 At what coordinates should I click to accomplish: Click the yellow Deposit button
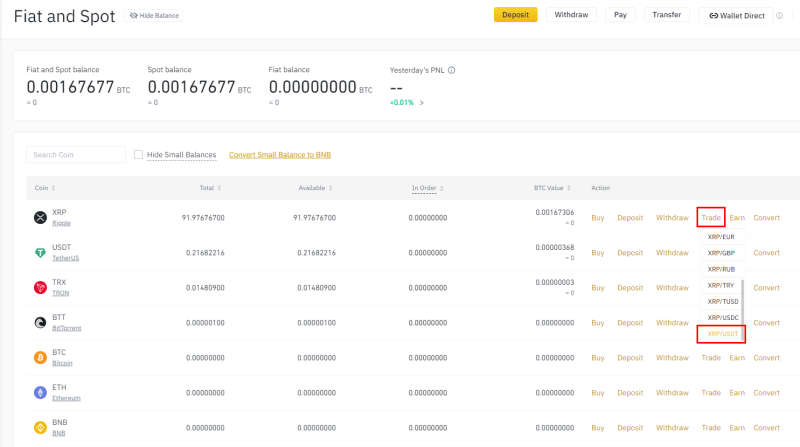click(515, 15)
